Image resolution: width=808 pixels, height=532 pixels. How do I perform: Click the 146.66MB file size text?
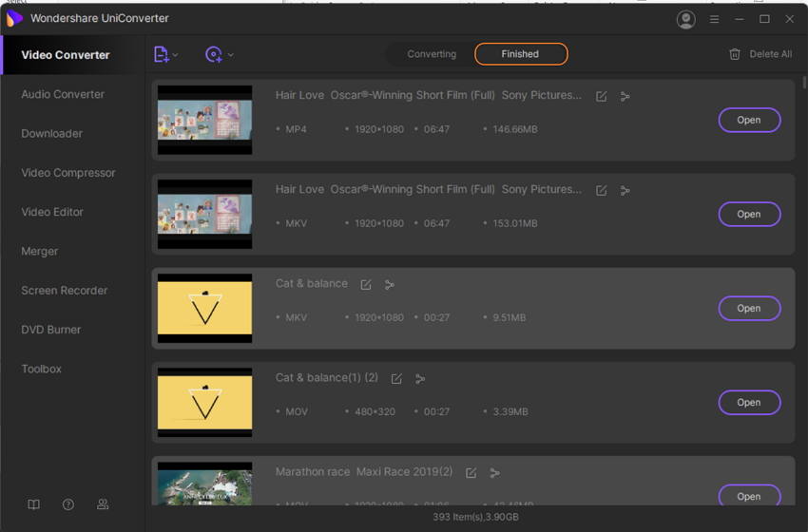515,129
